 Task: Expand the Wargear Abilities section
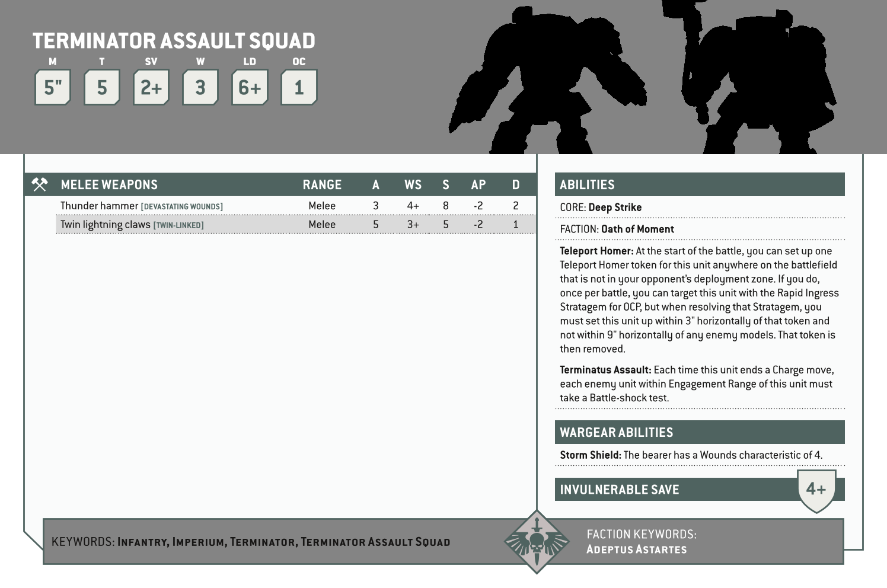pos(617,432)
